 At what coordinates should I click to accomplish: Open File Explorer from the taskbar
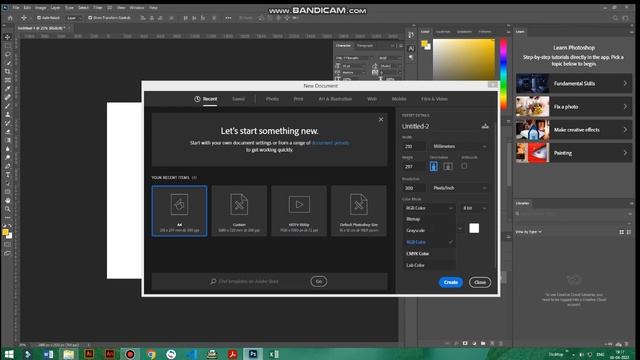[x=69, y=354]
